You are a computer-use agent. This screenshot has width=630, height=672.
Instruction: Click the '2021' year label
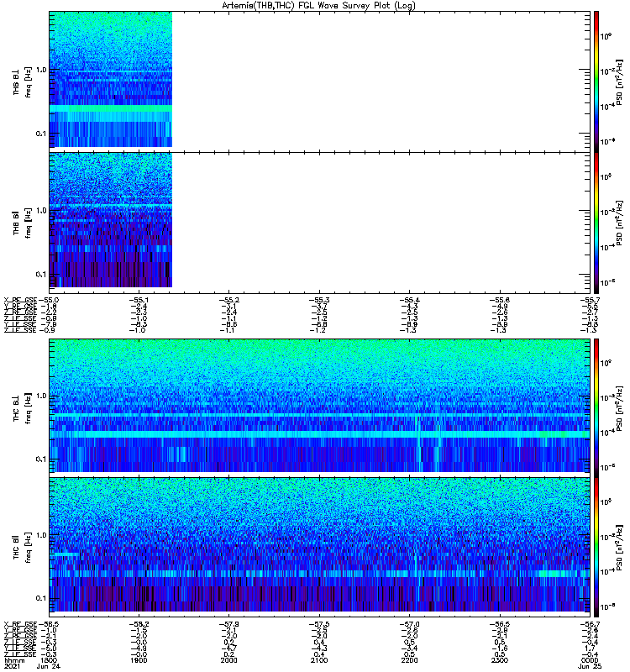pos(12,666)
